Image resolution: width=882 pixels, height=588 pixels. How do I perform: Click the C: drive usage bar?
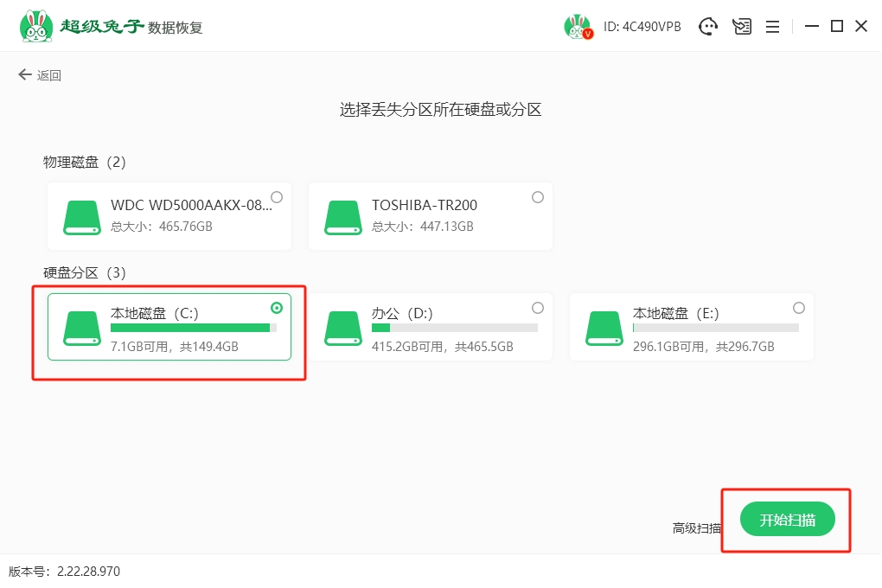point(193,329)
